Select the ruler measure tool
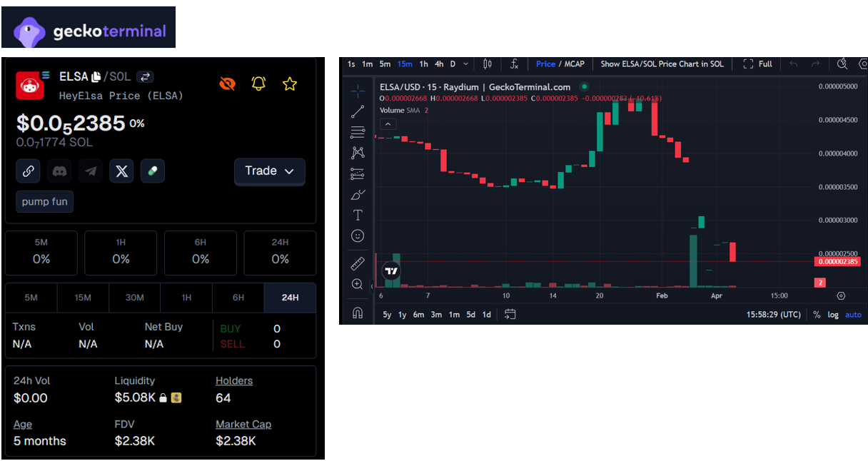This screenshot has height=461, width=868. pos(358,264)
